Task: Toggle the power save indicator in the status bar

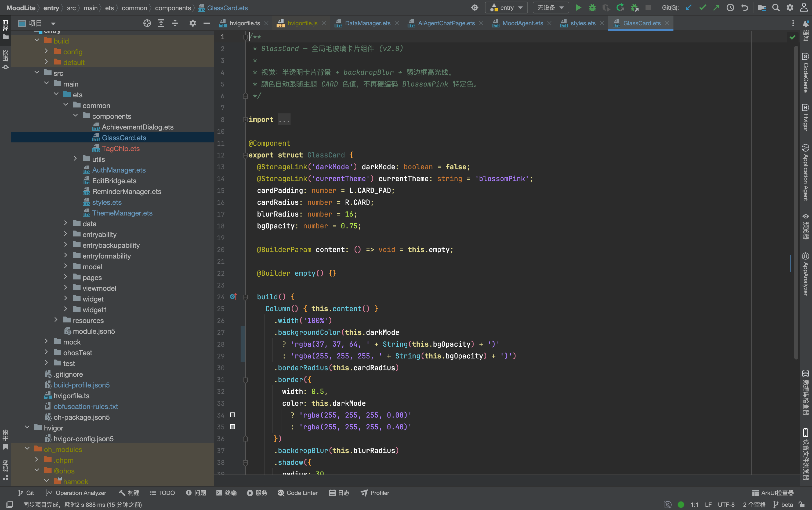Action: (668, 505)
